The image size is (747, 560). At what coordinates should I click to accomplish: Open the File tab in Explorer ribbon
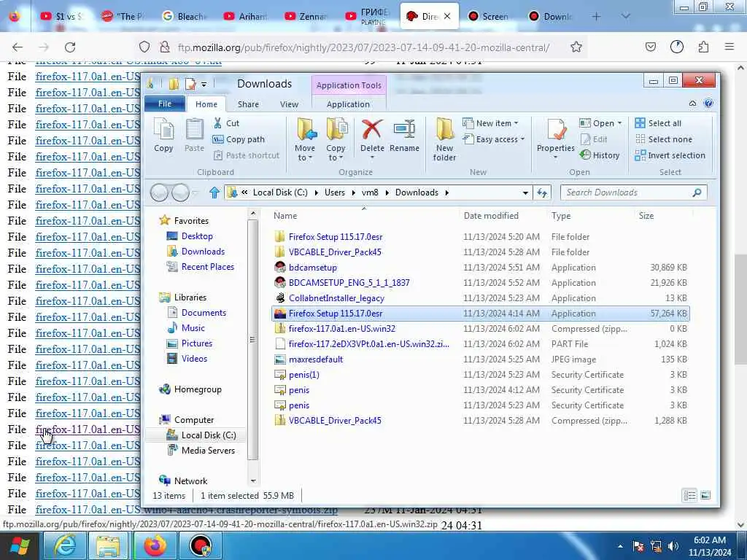[165, 104]
